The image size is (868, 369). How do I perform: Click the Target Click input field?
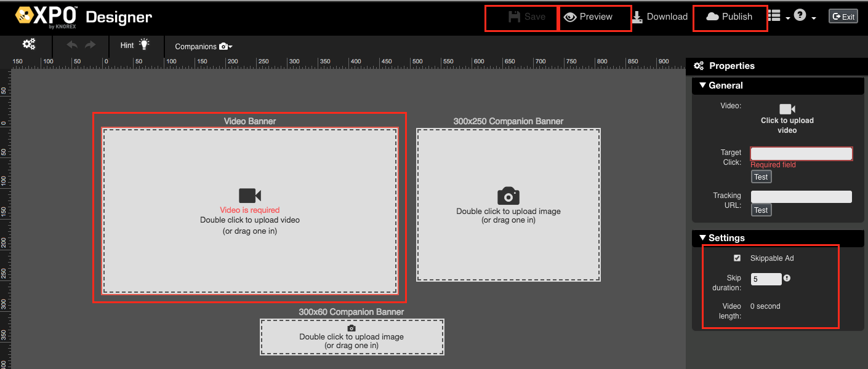[x=801, y=154]
